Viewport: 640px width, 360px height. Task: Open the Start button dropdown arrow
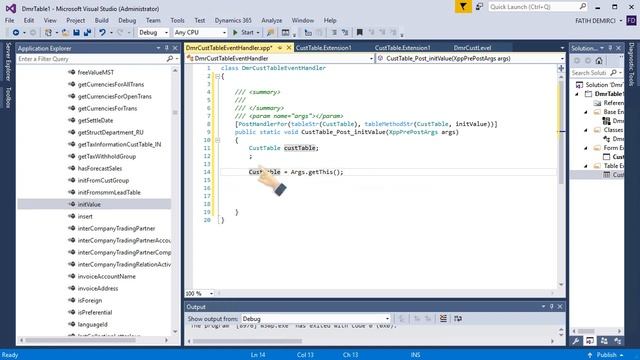258,32
